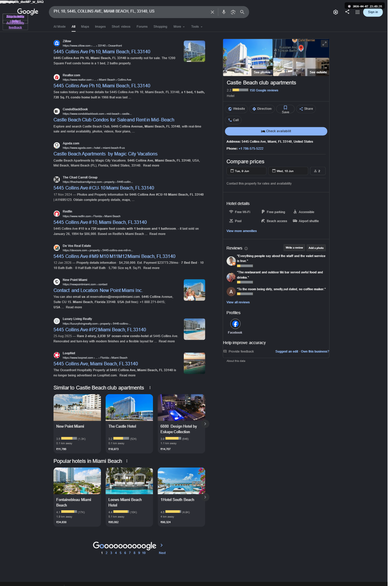The width and height of the screenshot is (392, 586).
Task: Click the Share button in panel
Action: click(x=306, y=109)
